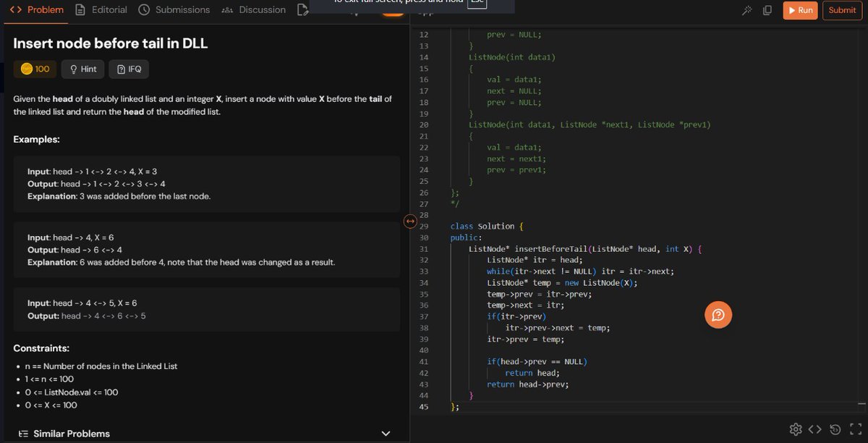
Task: Click code line 'temp->next = itr;'
Action: 525,305
